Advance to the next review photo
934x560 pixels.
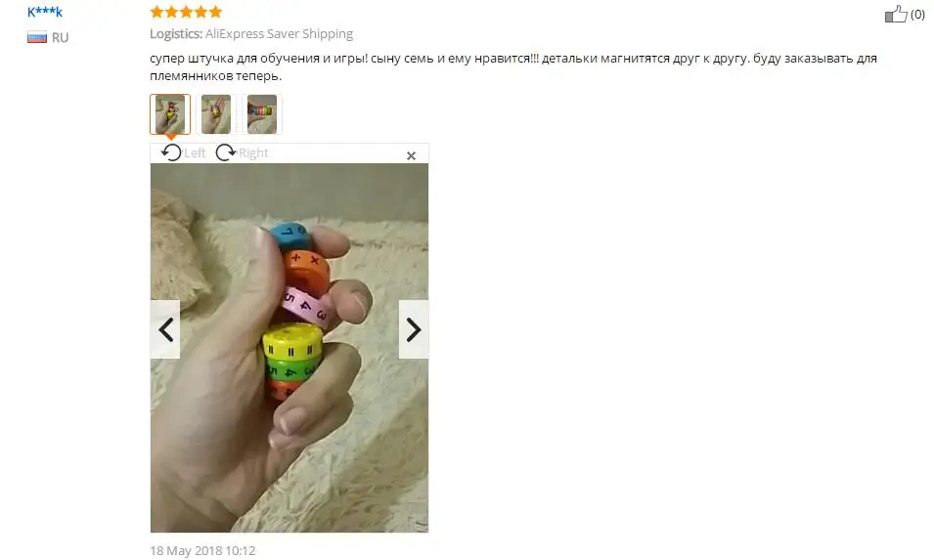(414, 329)
